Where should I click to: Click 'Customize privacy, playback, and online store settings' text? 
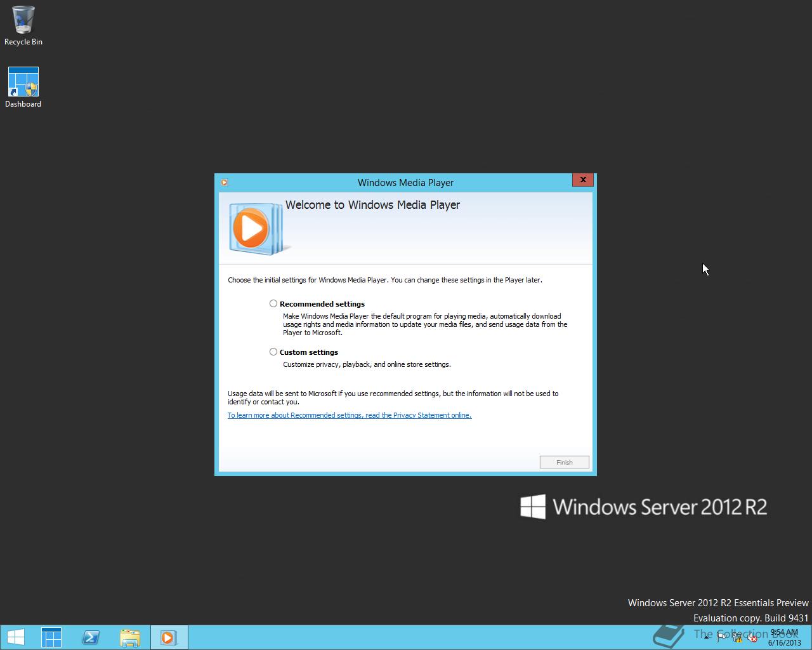(x=367, y=364)
